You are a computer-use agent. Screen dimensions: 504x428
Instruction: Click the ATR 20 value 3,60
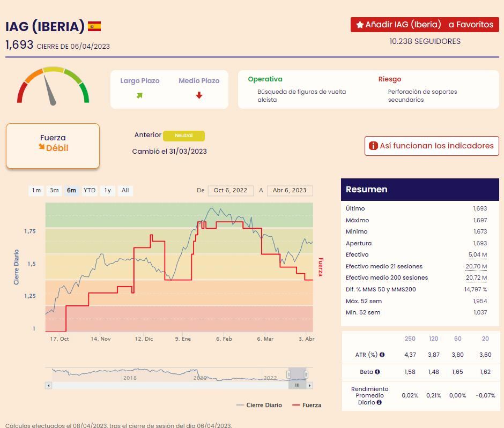pyautogui.click(x=485, y=355)
